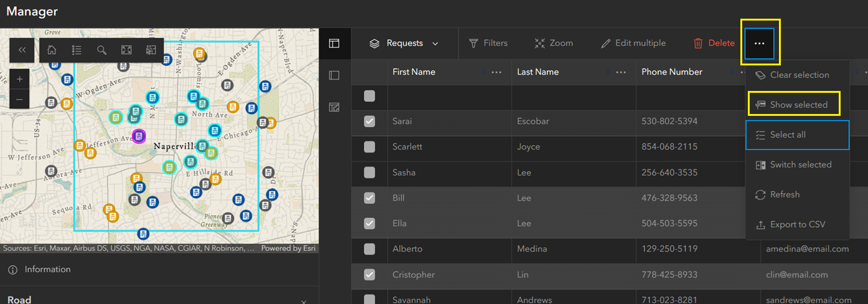
Task: Click the full-extent arrows icon on map
Action: (126, 50)
